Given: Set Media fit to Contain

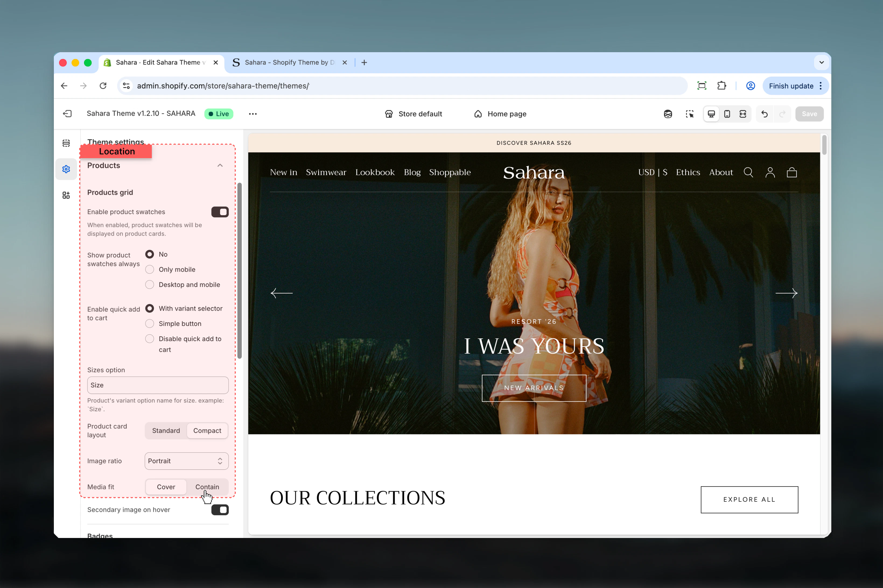Looking at the screenshot, I should point(207,487).
